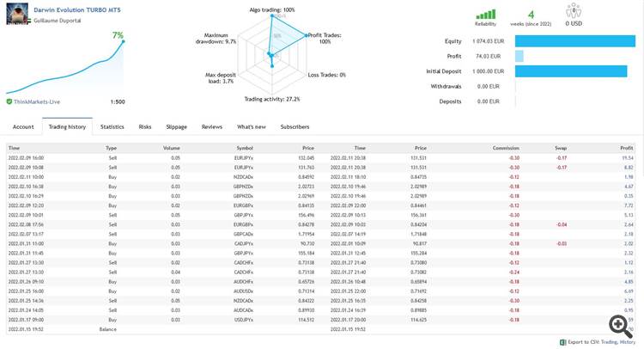Click the Profit column header
The width and height of the screenshot is (644, 349).
pyautogui.click(x=627, y=148)
